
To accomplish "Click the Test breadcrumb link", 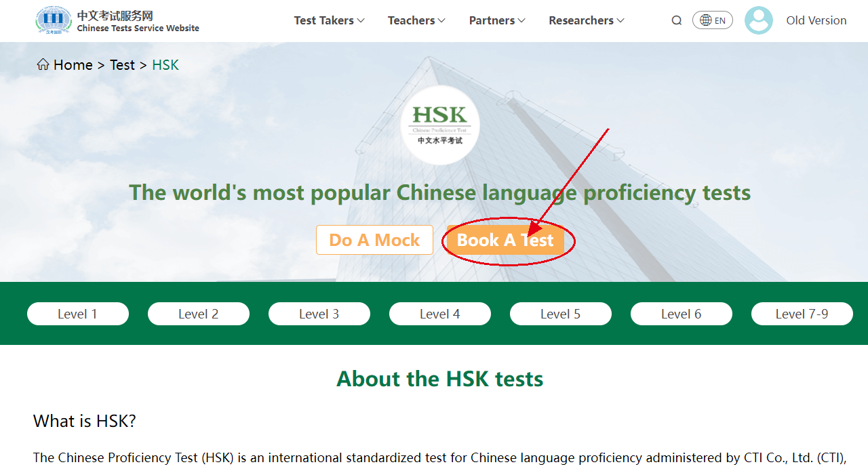I will [122, 65].
